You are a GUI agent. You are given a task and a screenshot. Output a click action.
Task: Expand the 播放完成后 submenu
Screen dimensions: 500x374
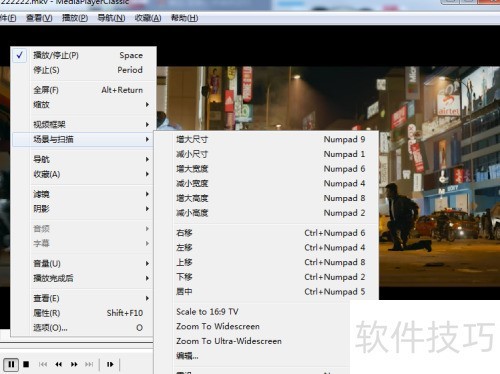point(83,278)
